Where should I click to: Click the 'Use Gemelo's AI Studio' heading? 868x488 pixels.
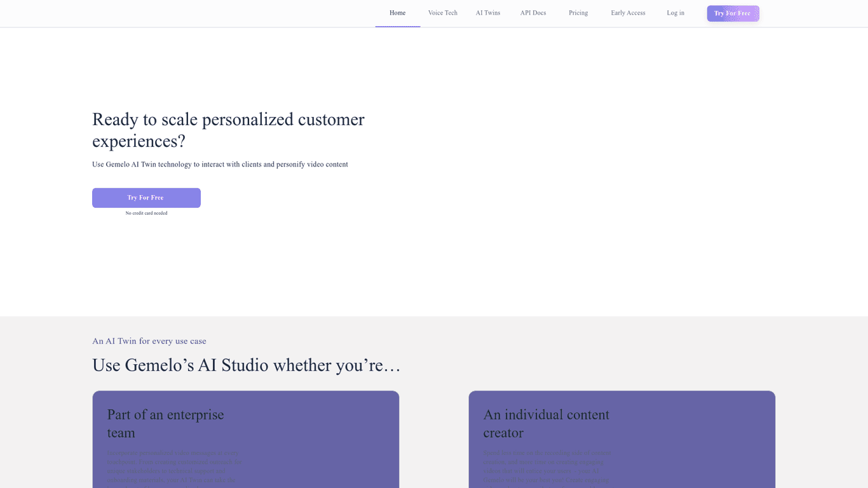(x=246, y=365)
